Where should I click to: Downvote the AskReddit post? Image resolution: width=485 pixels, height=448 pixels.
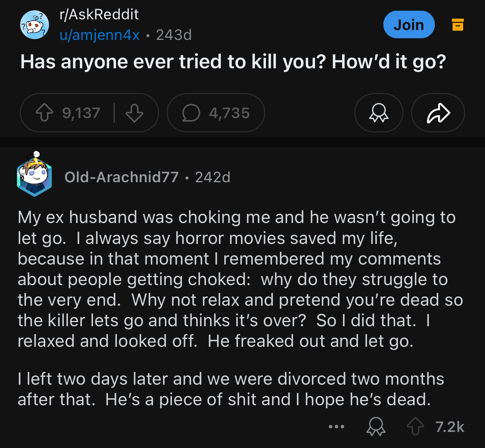[134, 113]
